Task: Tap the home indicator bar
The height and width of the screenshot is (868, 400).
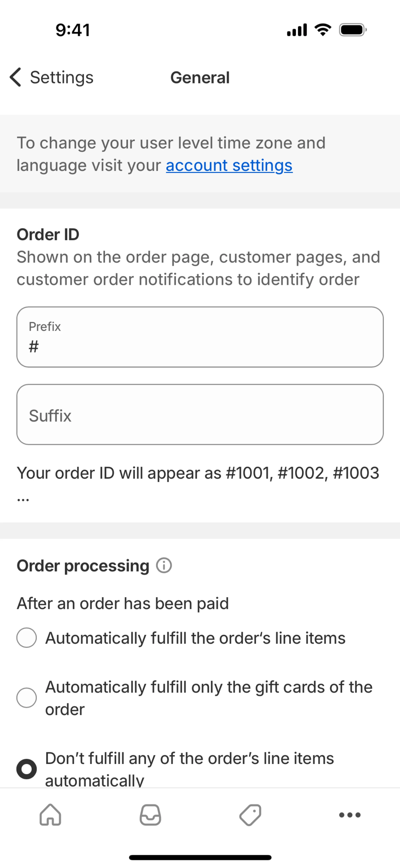Action: point(200,857)
